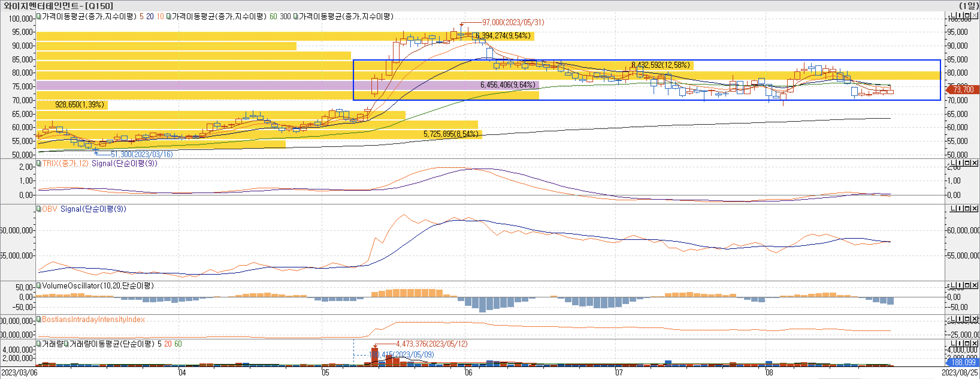This screenshot has height=379, width=980.
Task: Click the L-shaped icon in the OBV pane
Action: pos(954,208)
